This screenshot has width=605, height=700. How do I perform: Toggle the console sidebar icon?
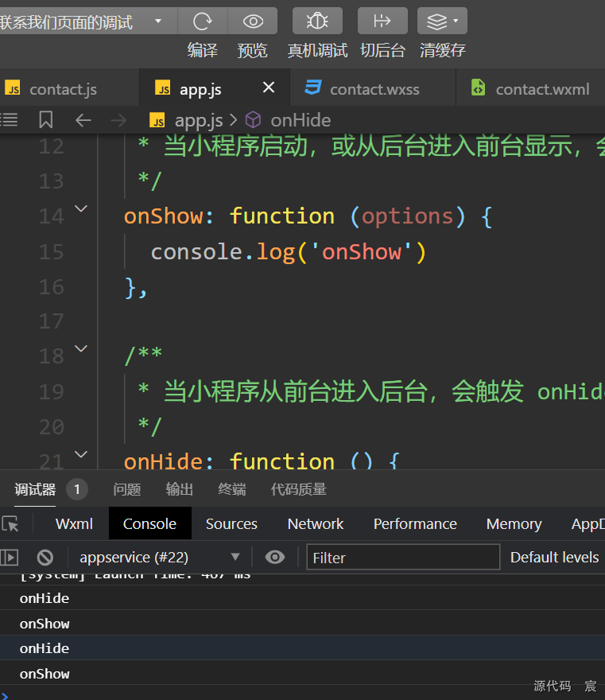10,557
